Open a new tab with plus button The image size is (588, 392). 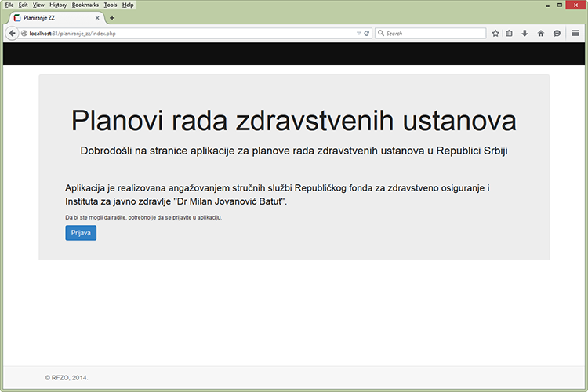point(112,18)
